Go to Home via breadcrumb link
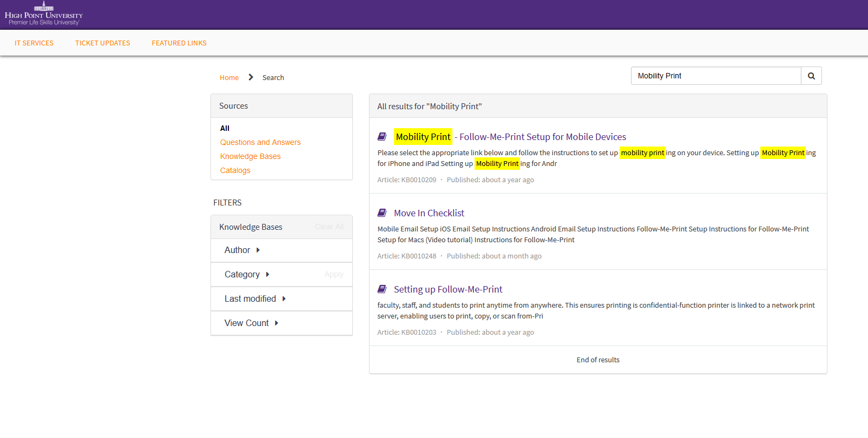 pyautogui.click(x=229, y=78)
